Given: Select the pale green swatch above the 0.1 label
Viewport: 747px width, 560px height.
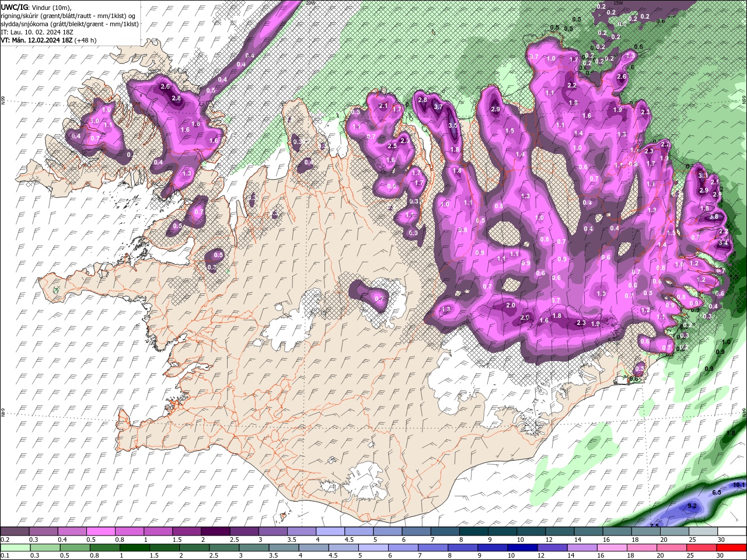Looking at the screenshot, I should [15, 547].
